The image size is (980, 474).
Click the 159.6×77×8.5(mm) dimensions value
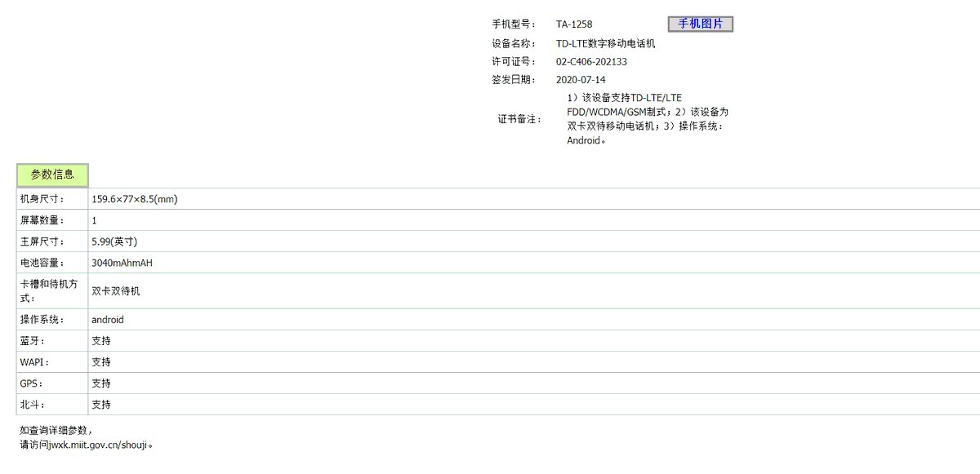tap(135, 199)
